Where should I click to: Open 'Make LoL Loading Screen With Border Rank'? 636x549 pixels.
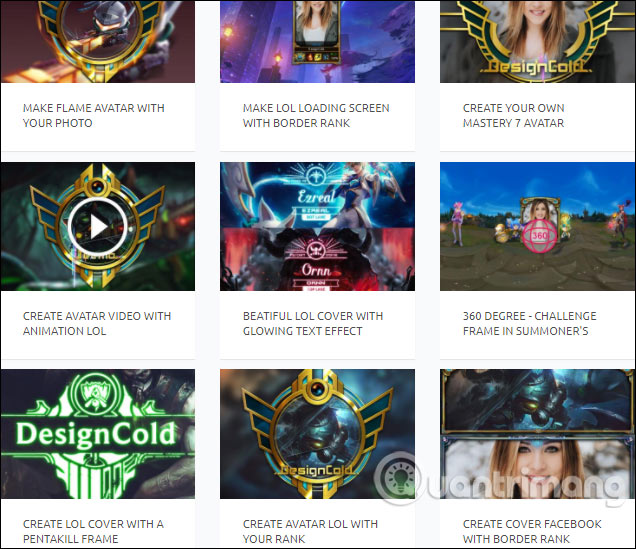[316, 116]
